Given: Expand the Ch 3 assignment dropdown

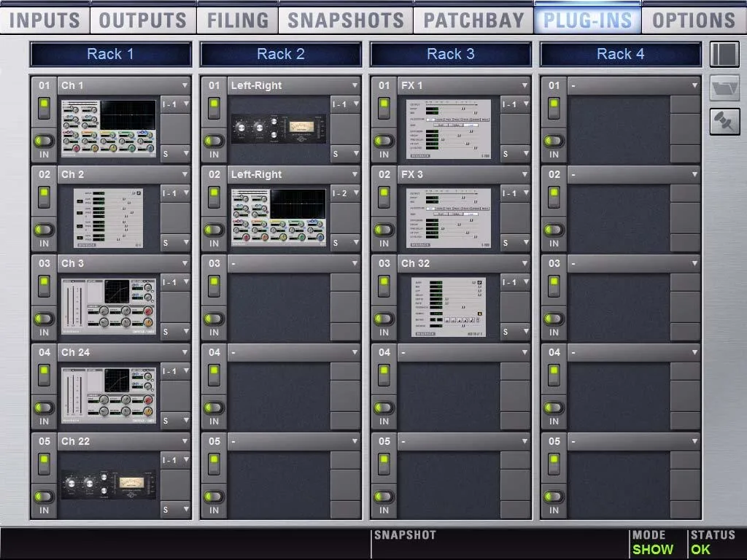Looking at the screenshot, I should pyautogui.click(x=124, y=263).
